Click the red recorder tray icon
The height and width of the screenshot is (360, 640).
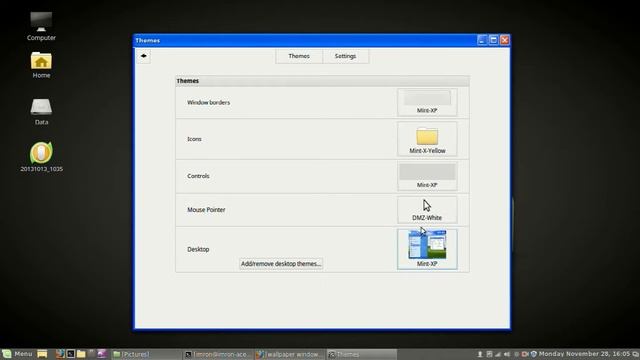pyautogui.click(x=525, y=354)
